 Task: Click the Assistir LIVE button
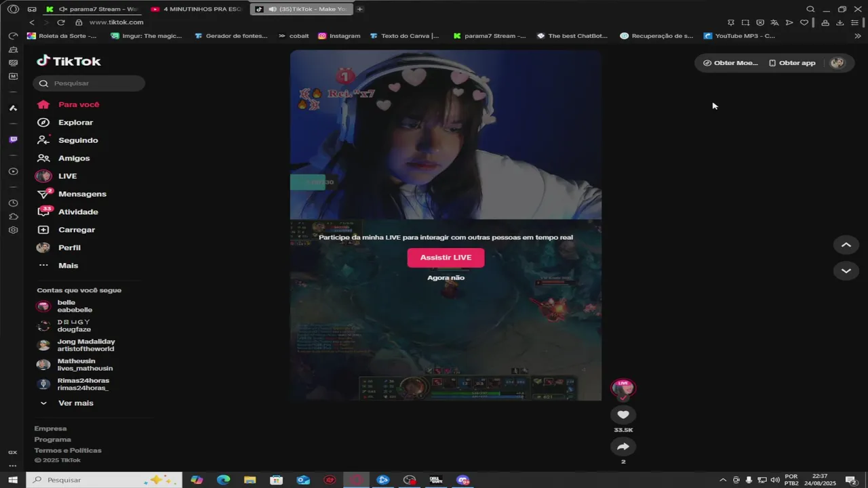tap(446, 258)
